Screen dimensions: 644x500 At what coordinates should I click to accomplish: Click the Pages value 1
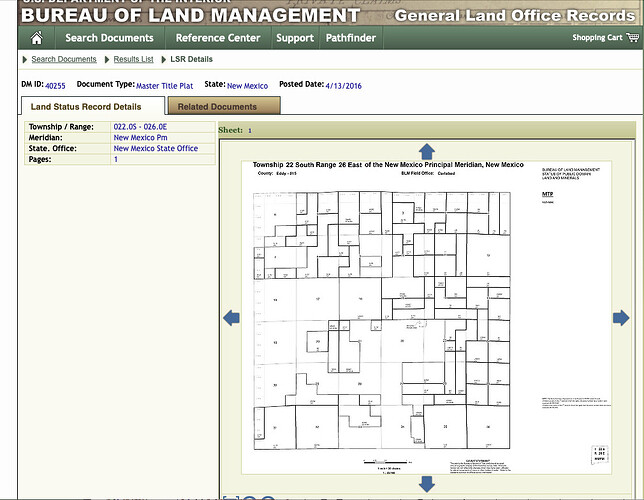coord(116,159)
